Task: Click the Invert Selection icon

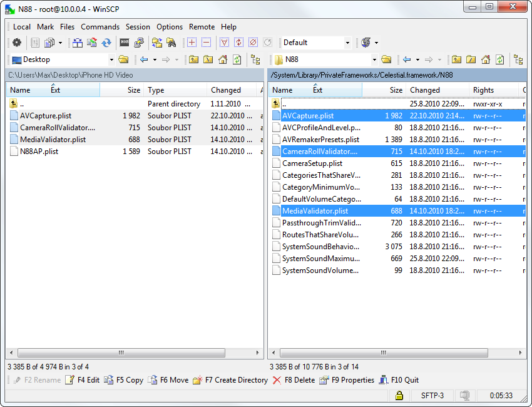Action: tap(238, 43)
